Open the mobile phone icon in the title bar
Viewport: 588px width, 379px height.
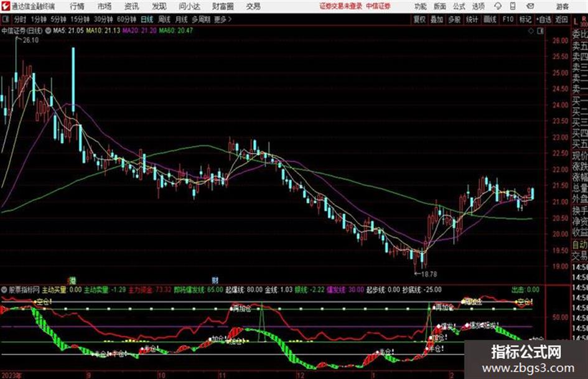(513, 6)
